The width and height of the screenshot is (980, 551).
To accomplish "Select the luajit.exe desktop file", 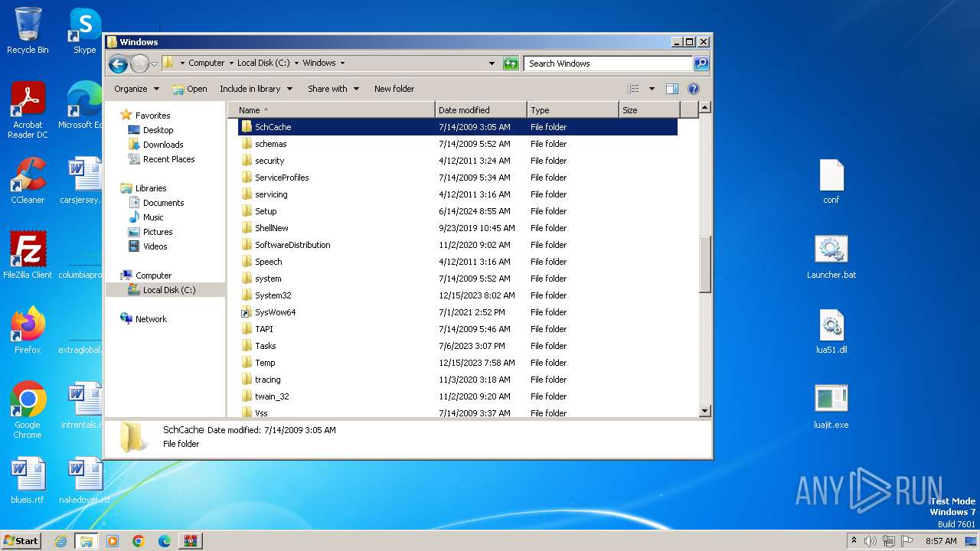I will click(831, 406).
